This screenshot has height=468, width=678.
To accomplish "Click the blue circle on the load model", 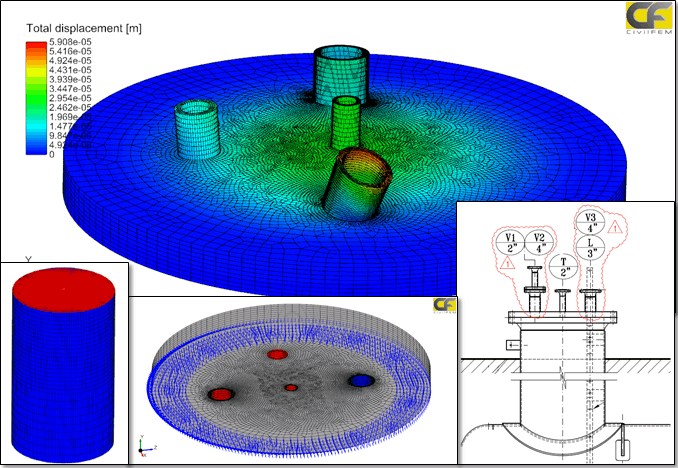I will [x=360, y=381].
